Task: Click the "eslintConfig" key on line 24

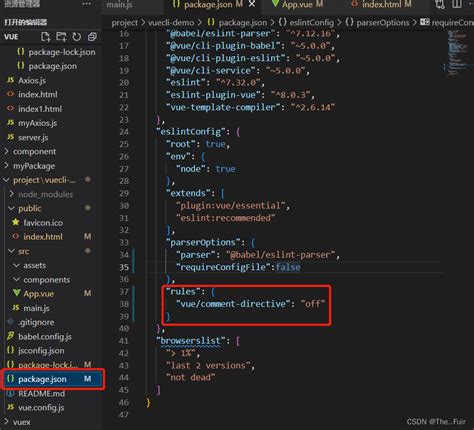Action: [191, 132]
